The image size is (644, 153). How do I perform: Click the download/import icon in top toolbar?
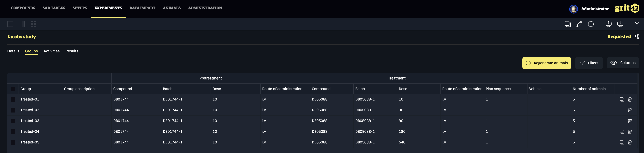click(620, 24)
